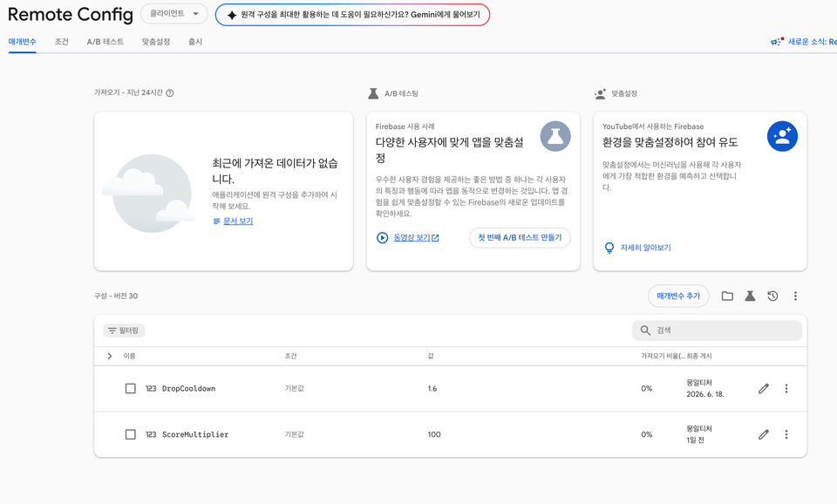Image resolution: width=837 pixels, height=504 pixels.
Task: Open the 구성 more options menu
Action: (795, 296)
